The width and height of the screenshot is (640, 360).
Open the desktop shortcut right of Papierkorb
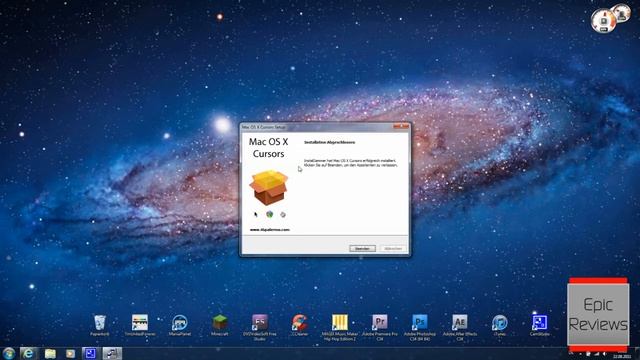(140, 325)
